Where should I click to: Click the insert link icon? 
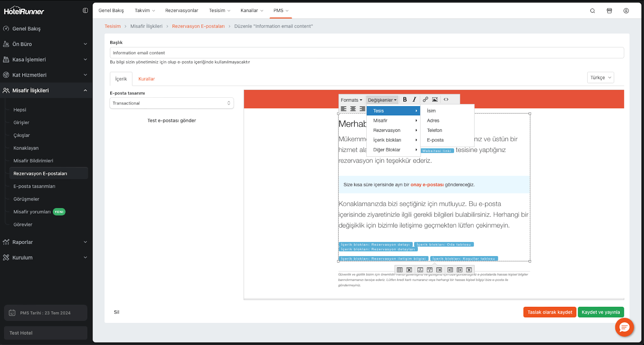(x=425, y=100)
